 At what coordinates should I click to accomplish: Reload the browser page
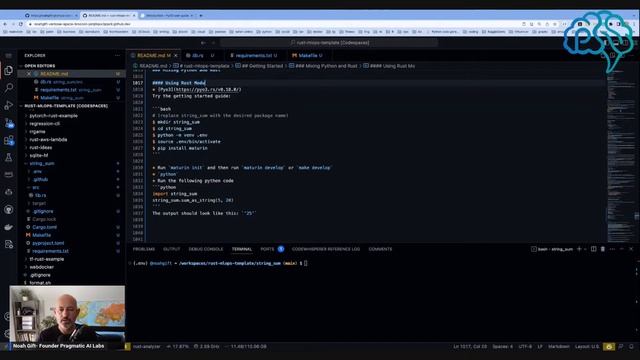(x=21, y=24)
